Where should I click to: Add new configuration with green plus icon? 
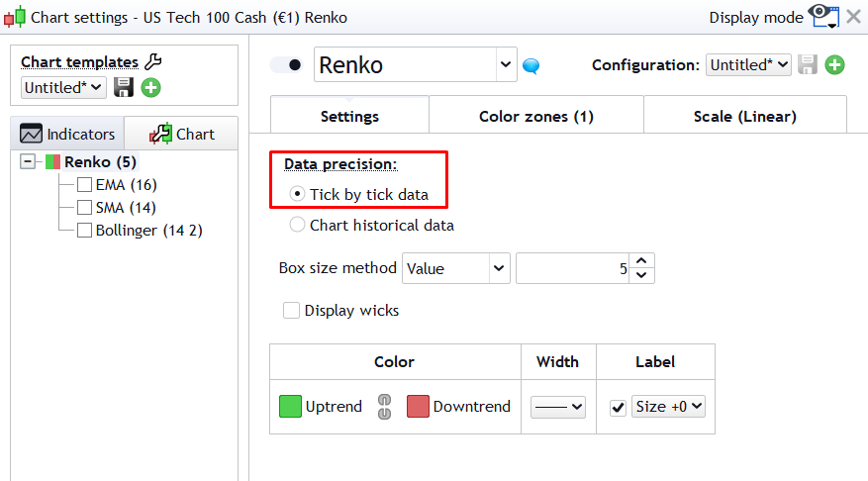pos(834,65)
